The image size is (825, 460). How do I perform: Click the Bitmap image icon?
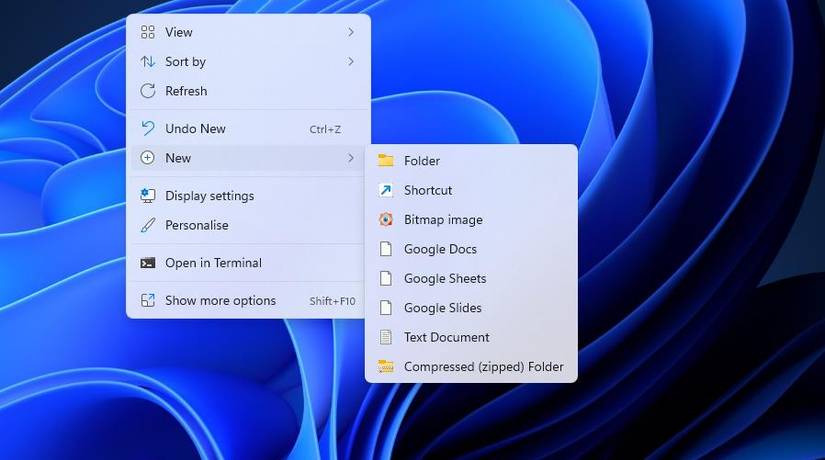point(386,219)
